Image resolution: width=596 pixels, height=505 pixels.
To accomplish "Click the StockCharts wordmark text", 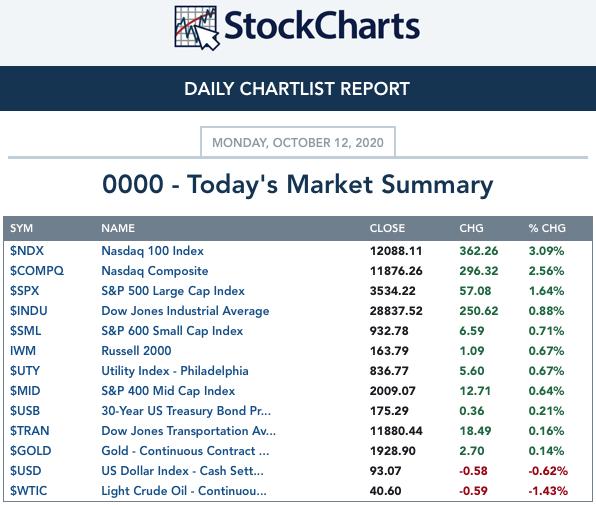I will (322, 26).
